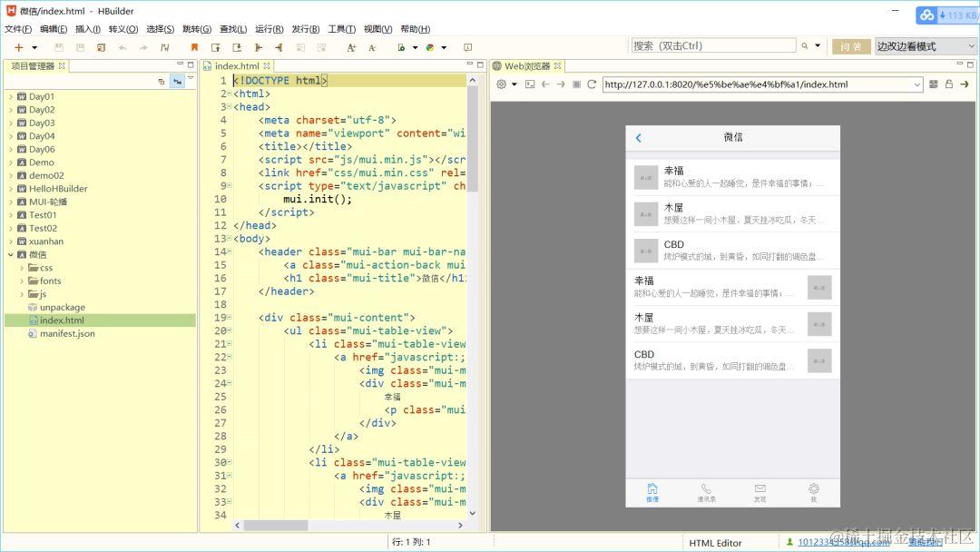Open the 运行(R) menu
The width and height of the screenshot is (980, 552).
[x=269, y=29]
